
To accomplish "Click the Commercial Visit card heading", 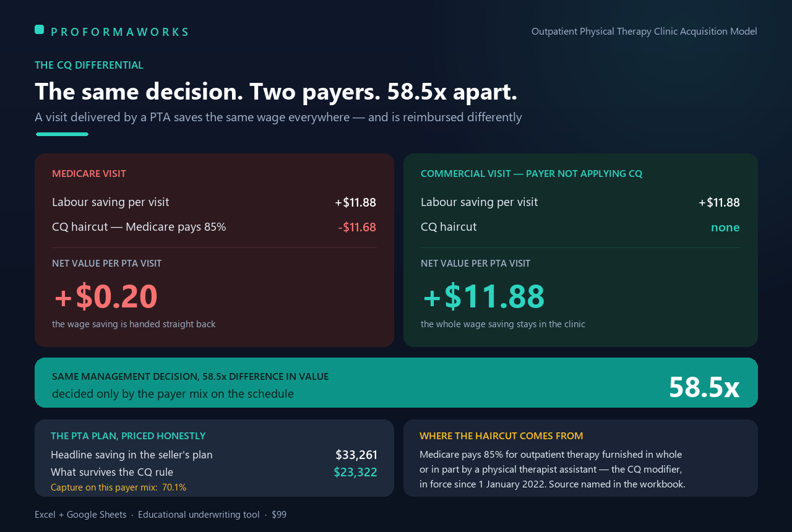I will point(532,174).
